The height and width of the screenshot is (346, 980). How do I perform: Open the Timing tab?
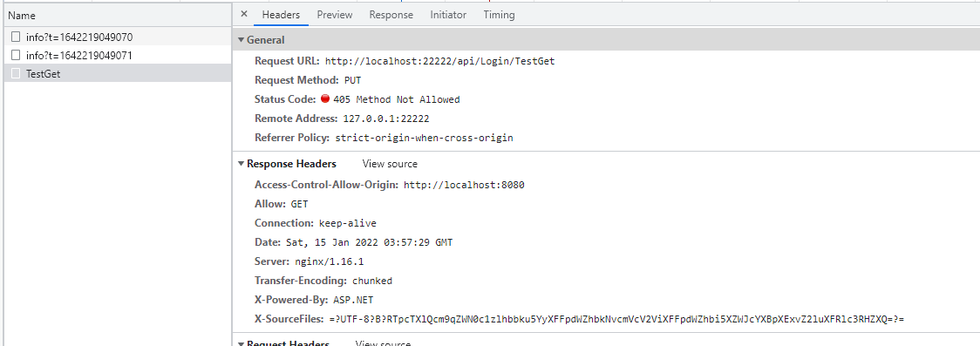pyautogui.click(x=499, y=14)
